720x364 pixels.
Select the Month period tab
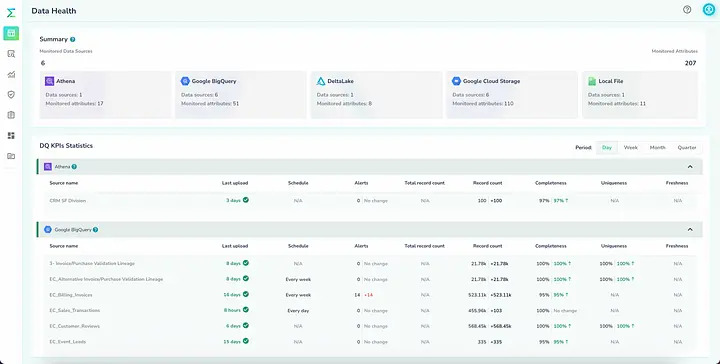(657, 148)
